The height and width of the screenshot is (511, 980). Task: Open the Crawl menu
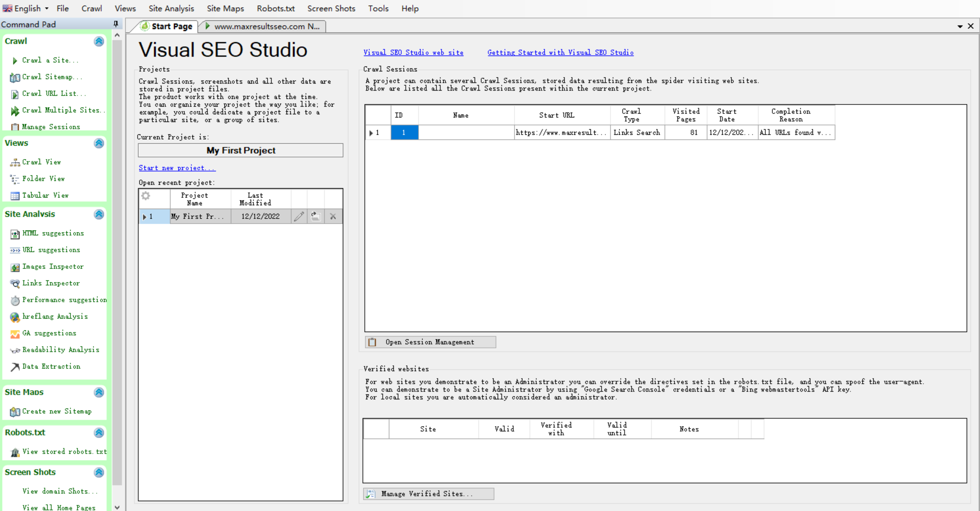pyautogui.click(x=92, y=8)
